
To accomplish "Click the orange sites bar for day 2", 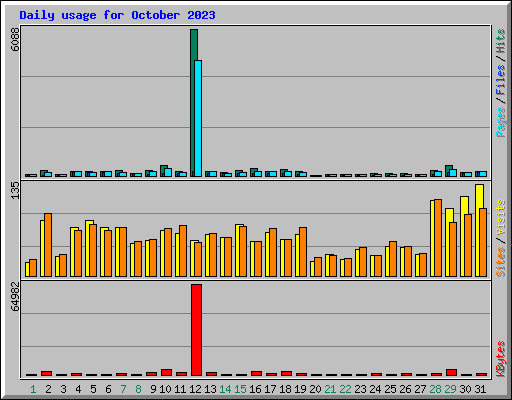I will (x=48, y=245).
